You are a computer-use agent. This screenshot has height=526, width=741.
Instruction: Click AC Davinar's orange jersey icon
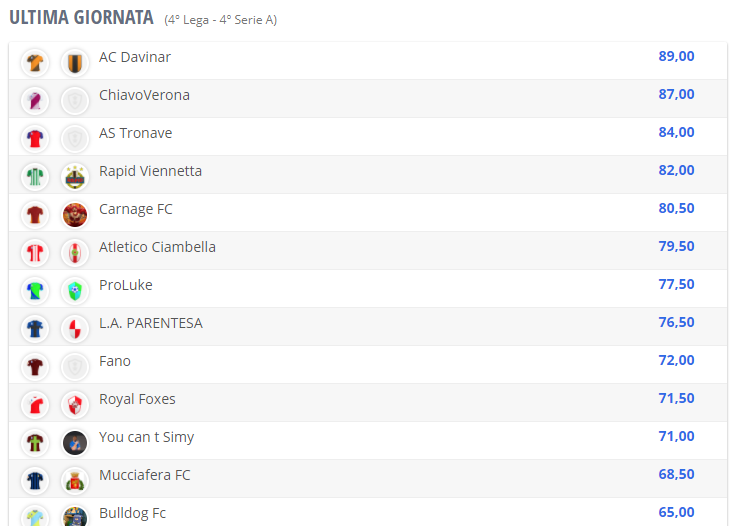35,63
